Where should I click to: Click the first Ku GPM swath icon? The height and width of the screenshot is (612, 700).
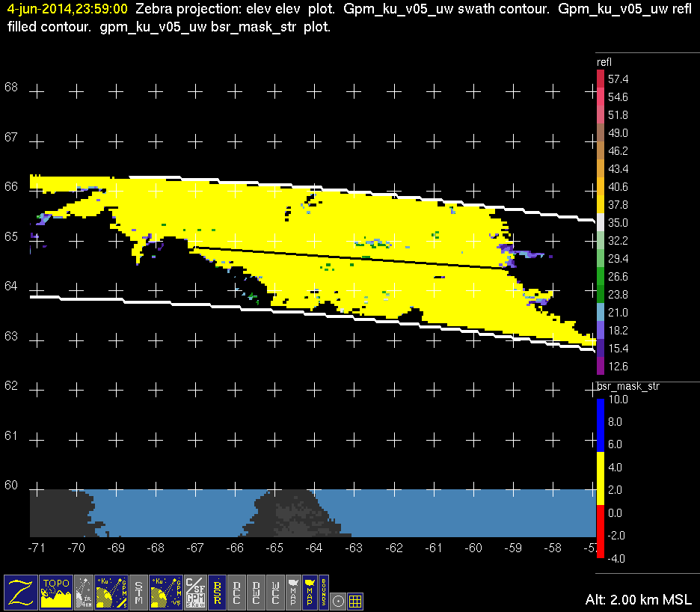111,591
